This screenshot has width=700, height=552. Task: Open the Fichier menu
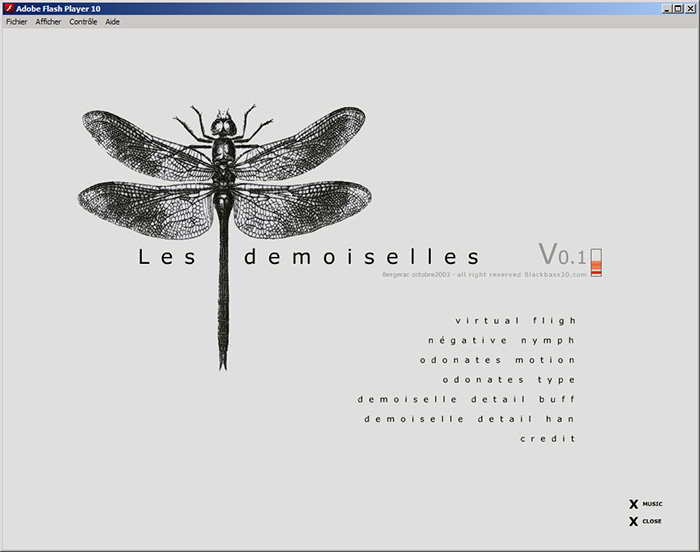tap(17, 22)
